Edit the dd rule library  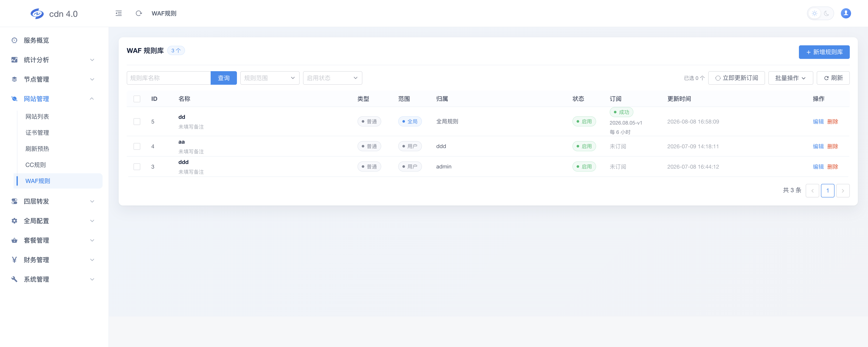click(818, 122)
